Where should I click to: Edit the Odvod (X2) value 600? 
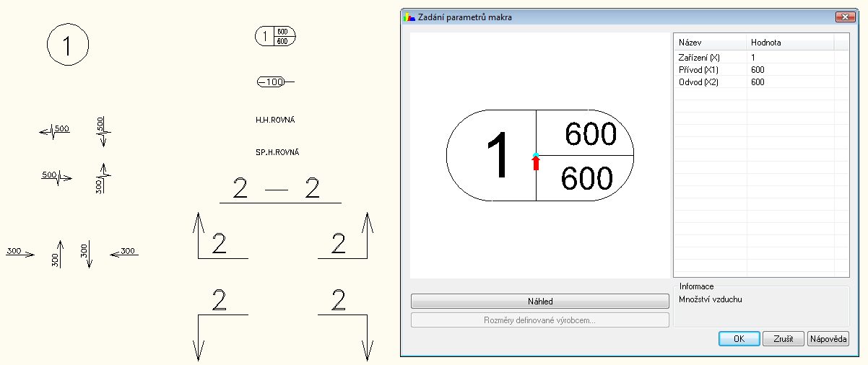pyautogui.click(x=790, y=82)
